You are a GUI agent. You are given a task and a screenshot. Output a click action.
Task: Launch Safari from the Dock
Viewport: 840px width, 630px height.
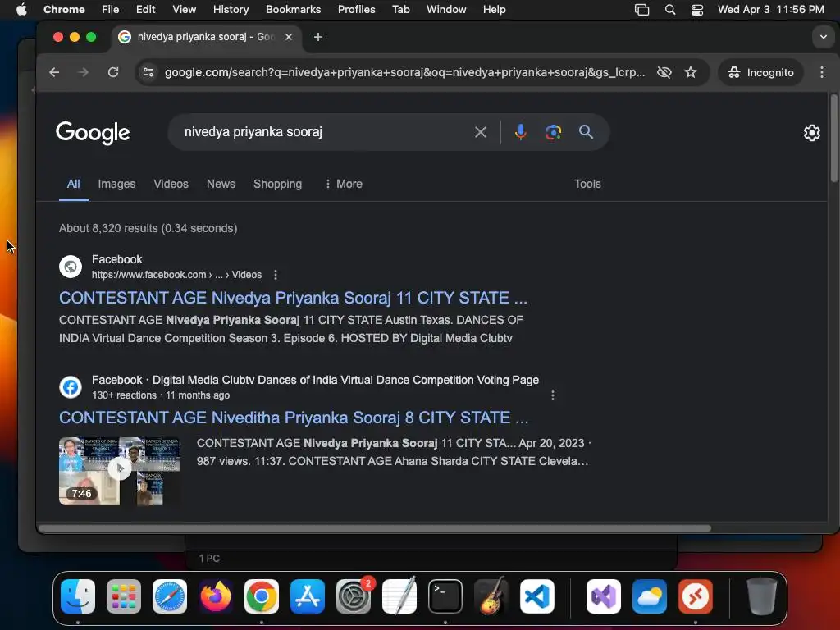click(x=170, y=596)
